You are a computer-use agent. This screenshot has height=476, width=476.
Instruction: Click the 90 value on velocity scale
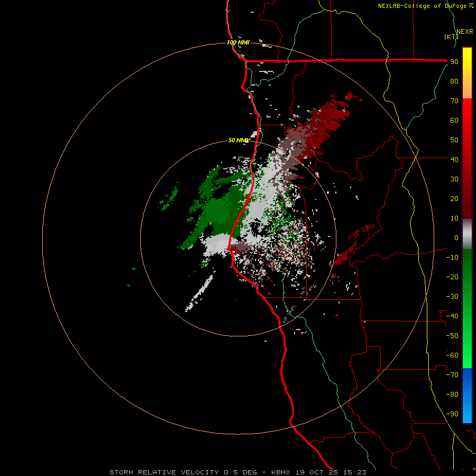point(454,62)
